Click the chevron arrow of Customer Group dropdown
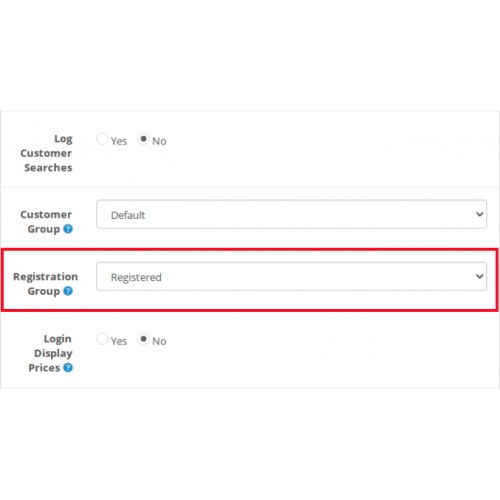 [x=479, y=214]
